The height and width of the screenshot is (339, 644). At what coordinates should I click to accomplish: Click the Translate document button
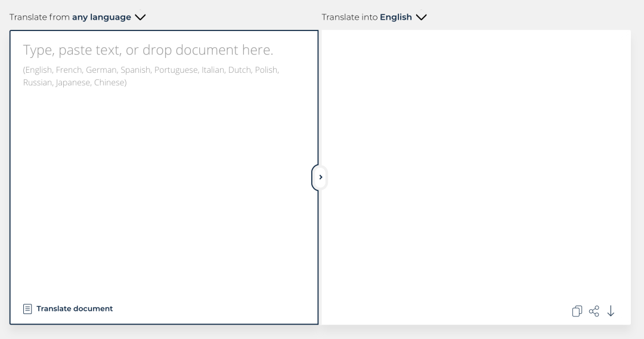tap(68, 309)
